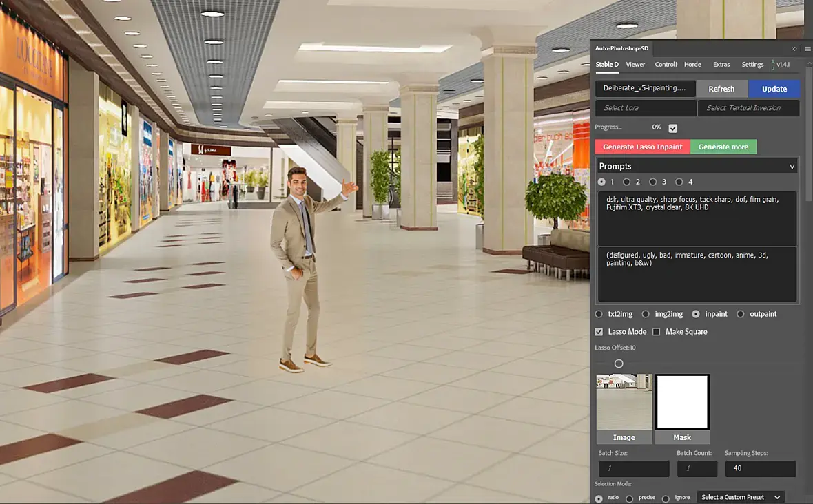Screen dimensions: 813x504
Task: Click the white Mask thumbnail preview
Action: 682,402
